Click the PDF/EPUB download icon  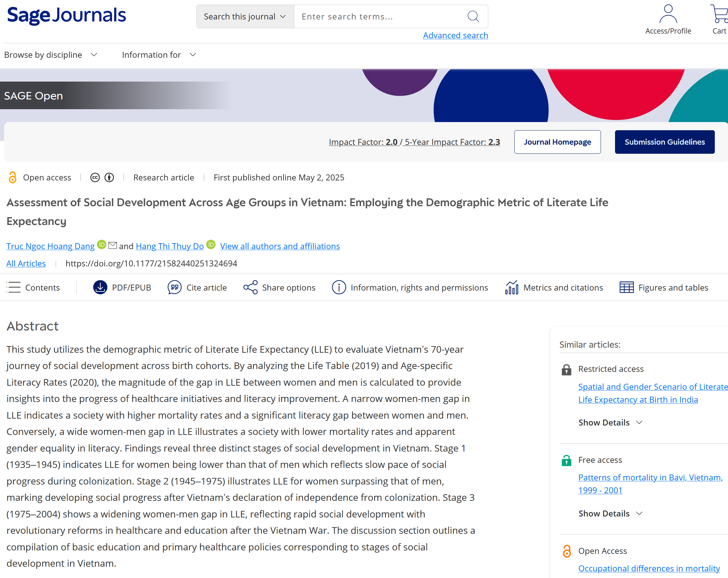point(100,287)
